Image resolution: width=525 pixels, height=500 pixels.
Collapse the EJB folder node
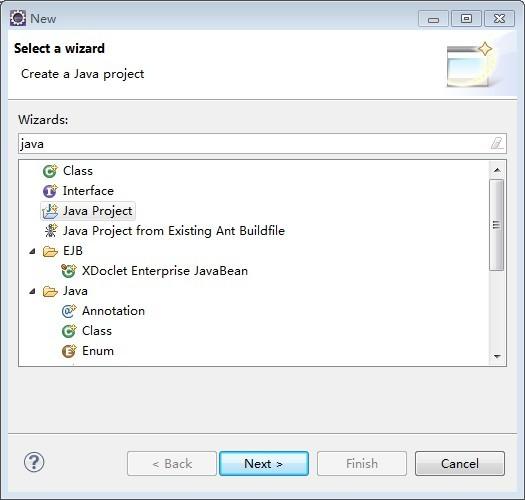(32, 251)
